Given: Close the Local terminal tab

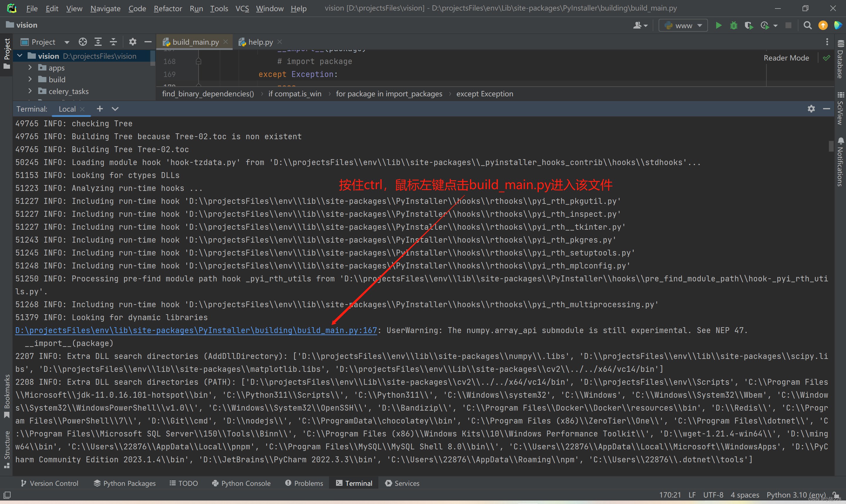Looking at the screenshot, I should click(82, 109).
